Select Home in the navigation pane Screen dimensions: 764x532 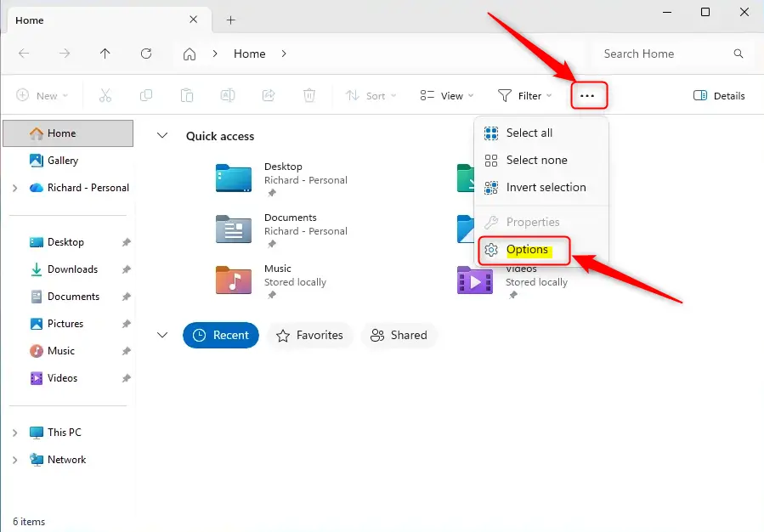[68, 133]
